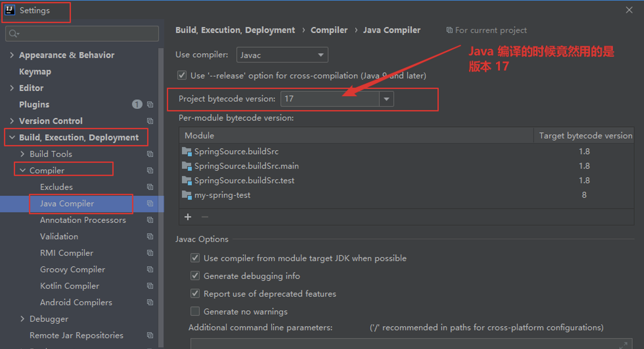
Task: Expand the Version Control tree arrow
Action: click(12, 121)
